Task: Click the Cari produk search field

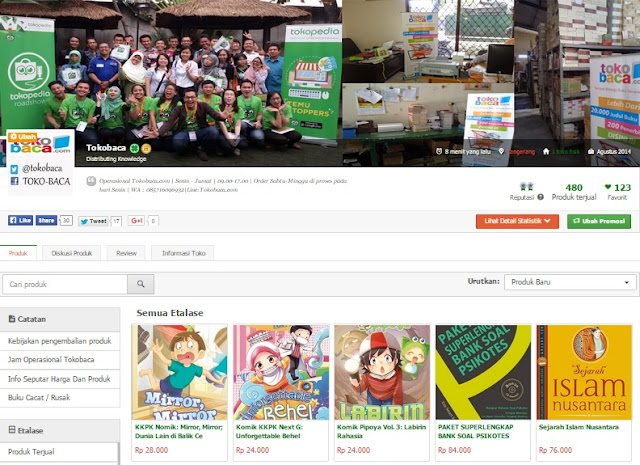Action: tap(65, 284)
